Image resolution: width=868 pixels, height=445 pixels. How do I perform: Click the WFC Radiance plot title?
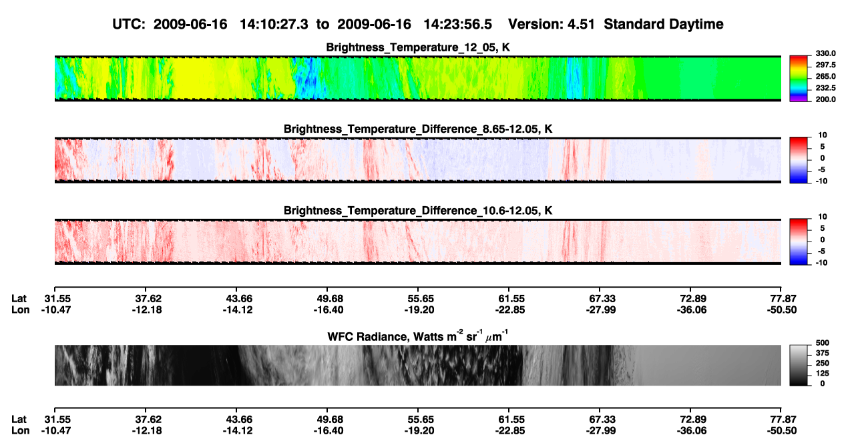[x=418, y=336]
